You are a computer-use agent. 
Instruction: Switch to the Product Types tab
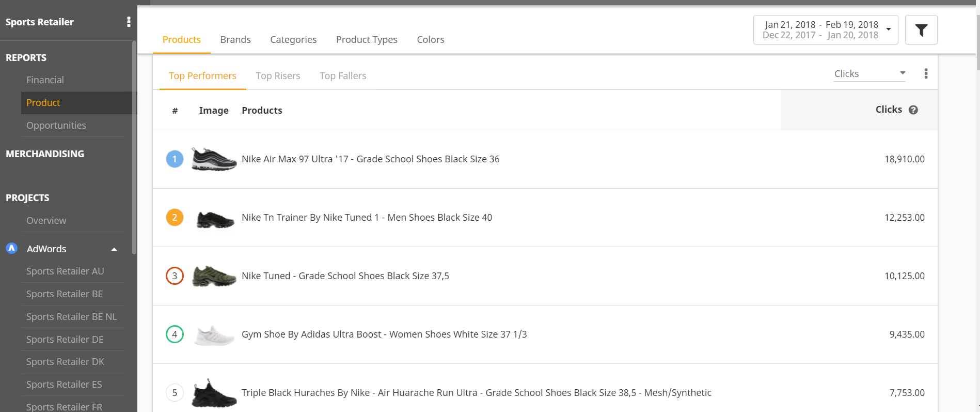[x=367, y=40]
